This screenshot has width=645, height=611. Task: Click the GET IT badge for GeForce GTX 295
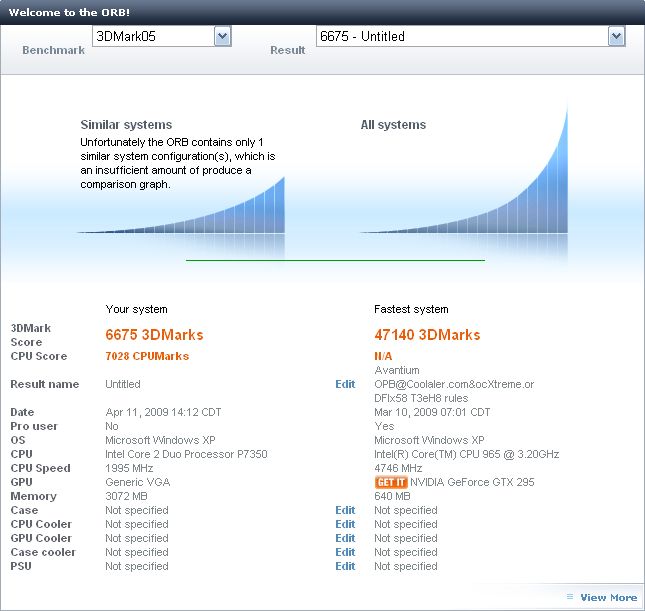pyautogui.click(x=391, y=482)
